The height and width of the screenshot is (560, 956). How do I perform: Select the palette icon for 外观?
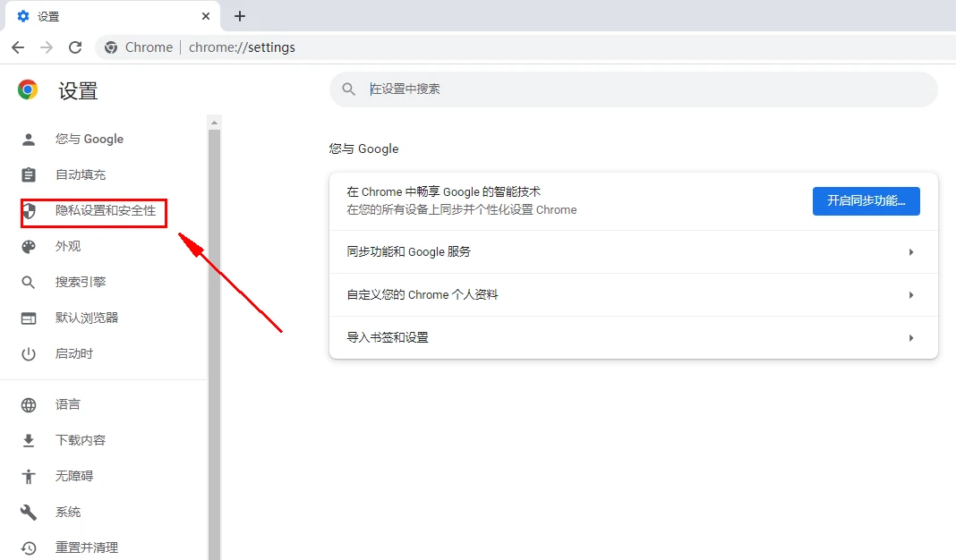(28, 246)
